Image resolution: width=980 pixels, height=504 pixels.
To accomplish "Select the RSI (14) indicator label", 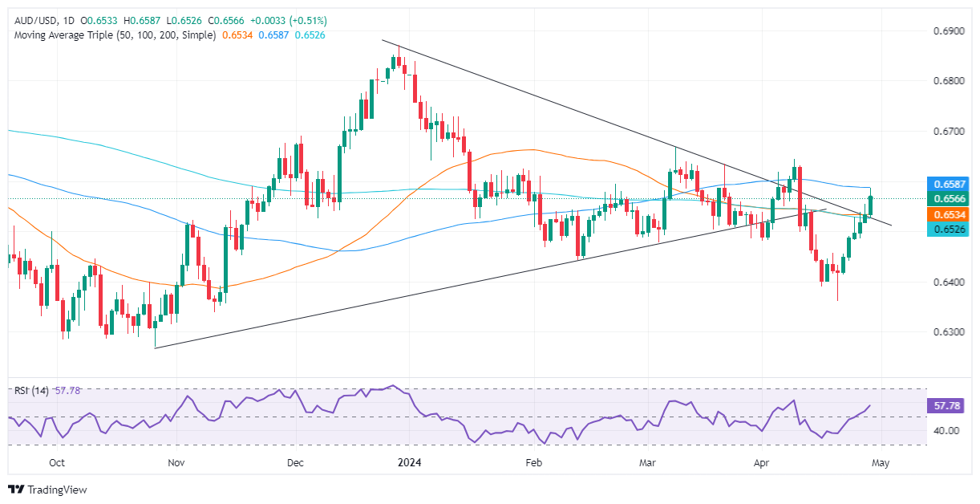I will [x=29, y=391].
